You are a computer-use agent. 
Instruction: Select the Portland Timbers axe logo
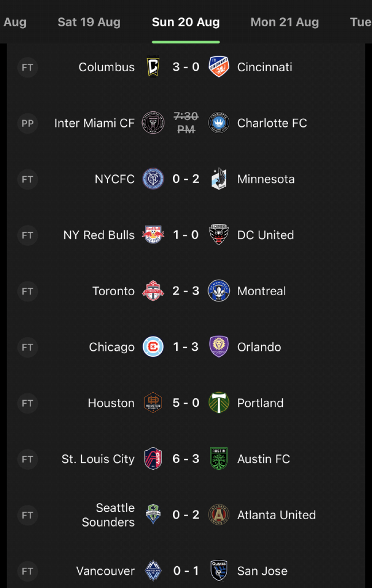click(219, 403)
